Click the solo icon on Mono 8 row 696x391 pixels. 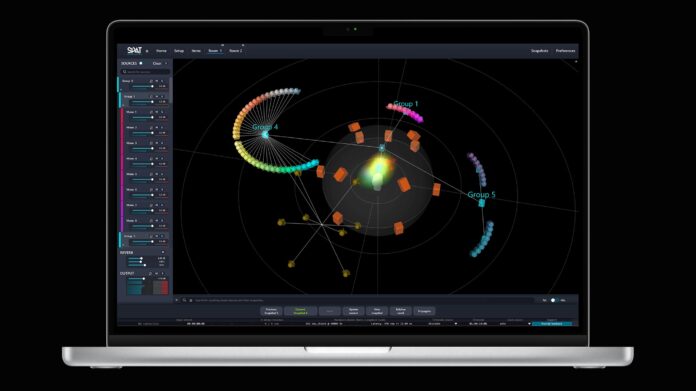click(162, 221)
